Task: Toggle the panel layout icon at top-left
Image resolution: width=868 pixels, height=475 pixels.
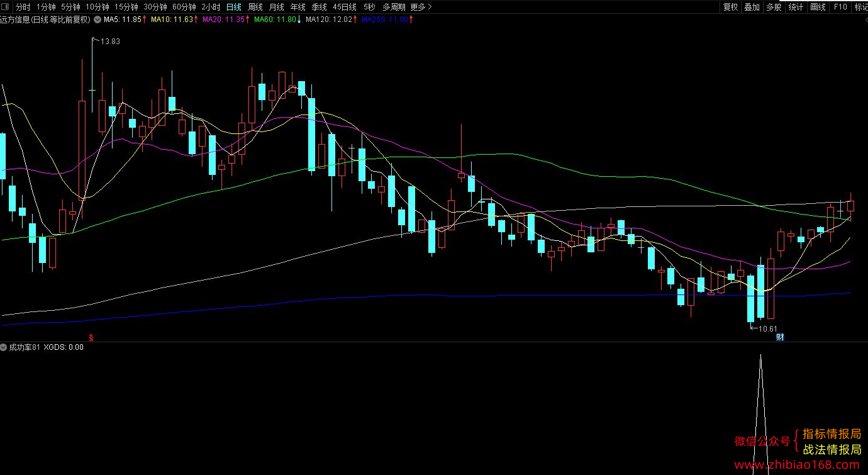Action: (x=6, y=7)
